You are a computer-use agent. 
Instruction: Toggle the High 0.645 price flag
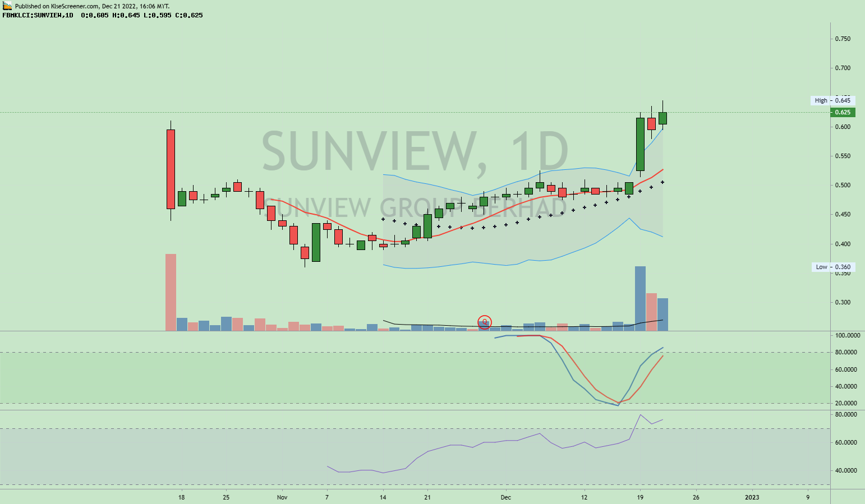pyautogui.click(x=832, y=100)
